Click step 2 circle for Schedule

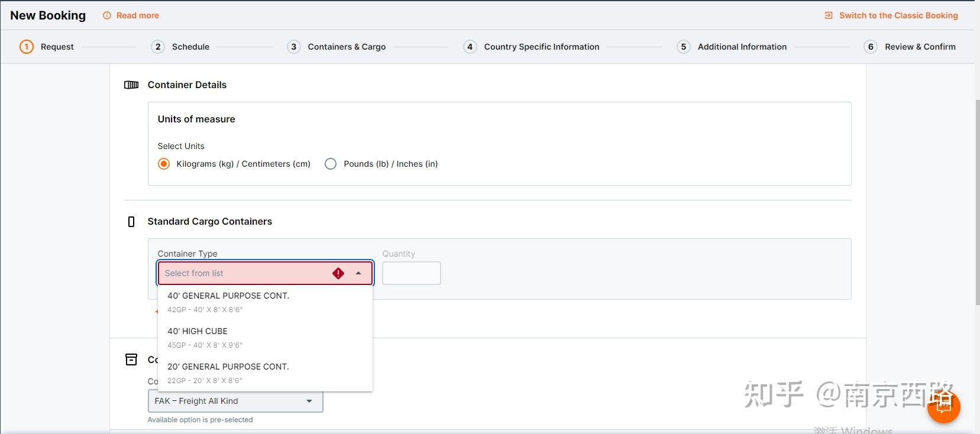(x=158, y=47)
